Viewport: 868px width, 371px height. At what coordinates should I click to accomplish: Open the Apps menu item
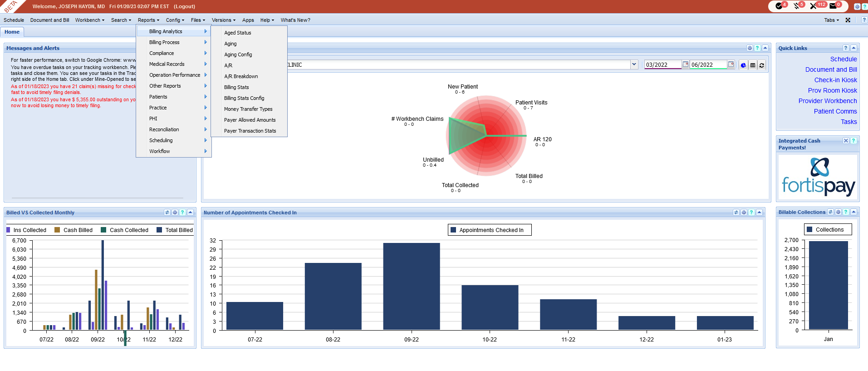tap(248, 20)
